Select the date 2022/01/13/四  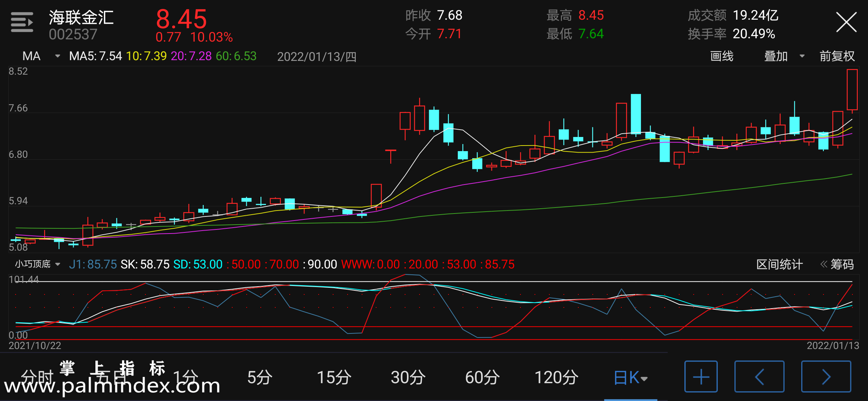tap(317, 57)
